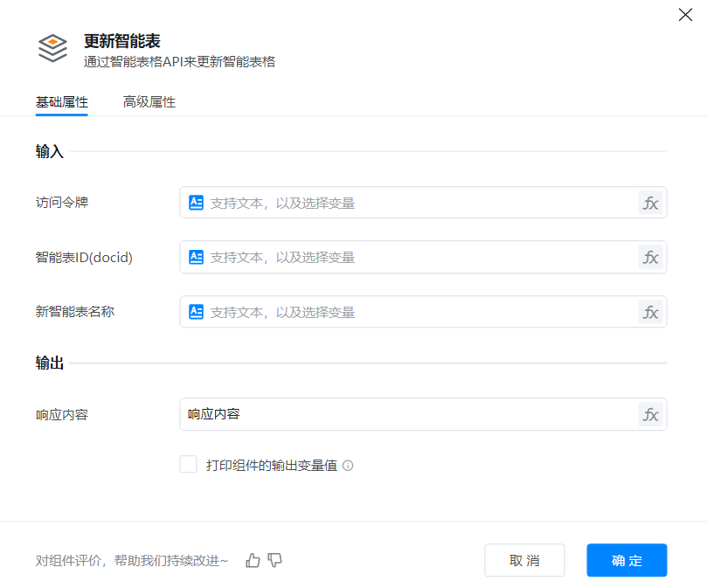
Task: Switch to the 高级属性 tab
Action: [149, 102]
